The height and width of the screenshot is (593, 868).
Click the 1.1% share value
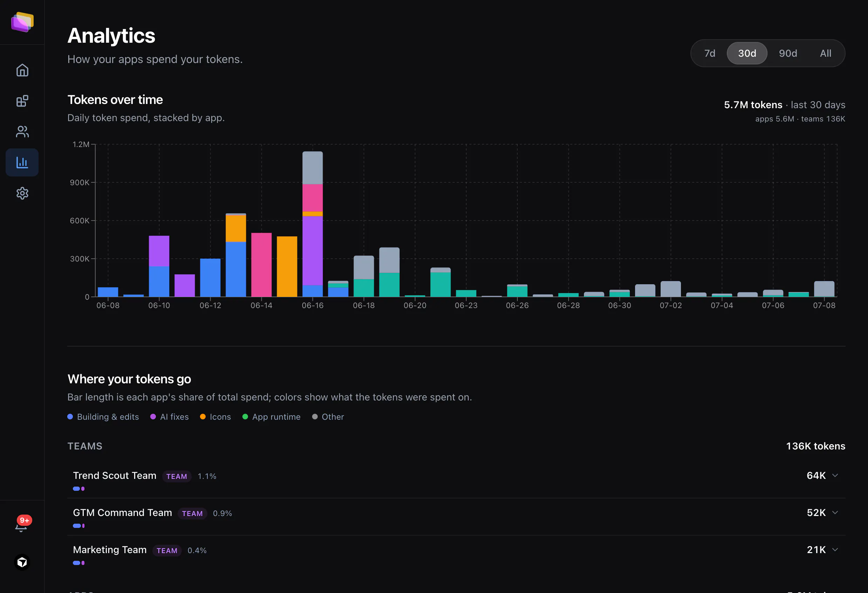pyautogui.click(x=207, y=476)
